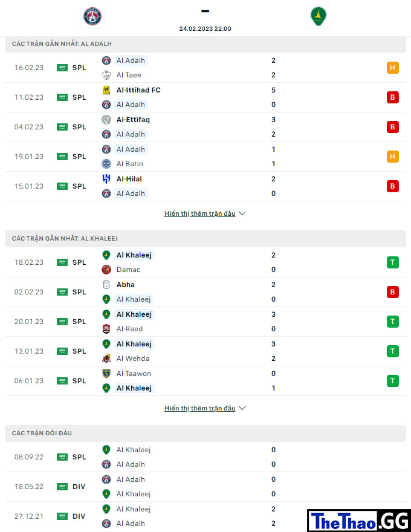Screen dimensions: 411x532
Task: Click the Al Khaleej crest in header
Action: [319, 16]
